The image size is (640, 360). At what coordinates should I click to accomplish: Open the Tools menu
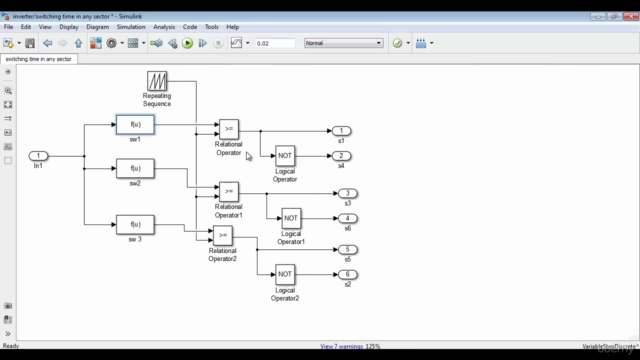[211, 27]
